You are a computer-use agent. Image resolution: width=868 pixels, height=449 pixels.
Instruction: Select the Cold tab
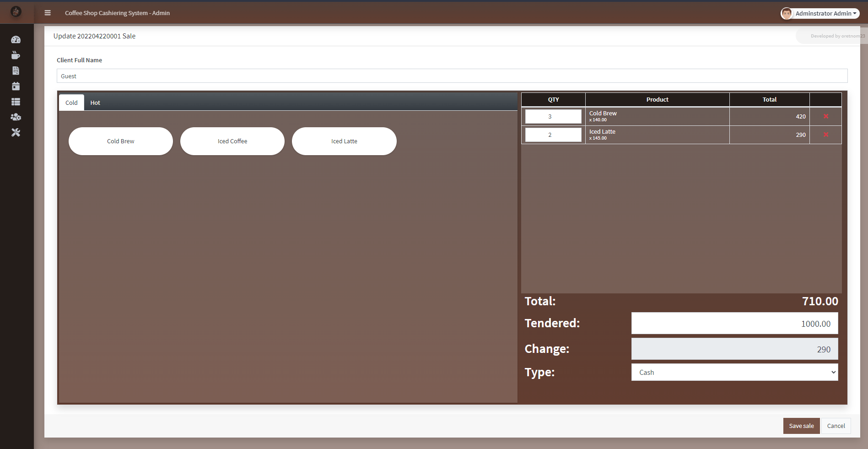click(71, 102)
